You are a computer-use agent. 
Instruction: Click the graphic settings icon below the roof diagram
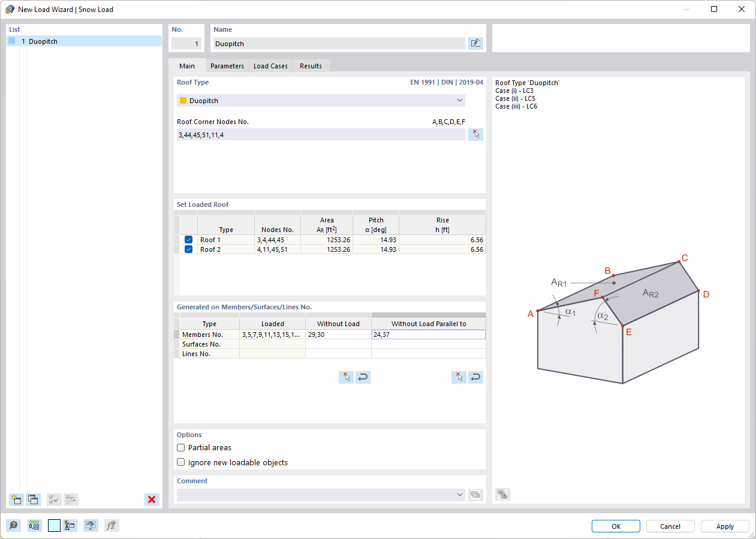pos(502,495)
